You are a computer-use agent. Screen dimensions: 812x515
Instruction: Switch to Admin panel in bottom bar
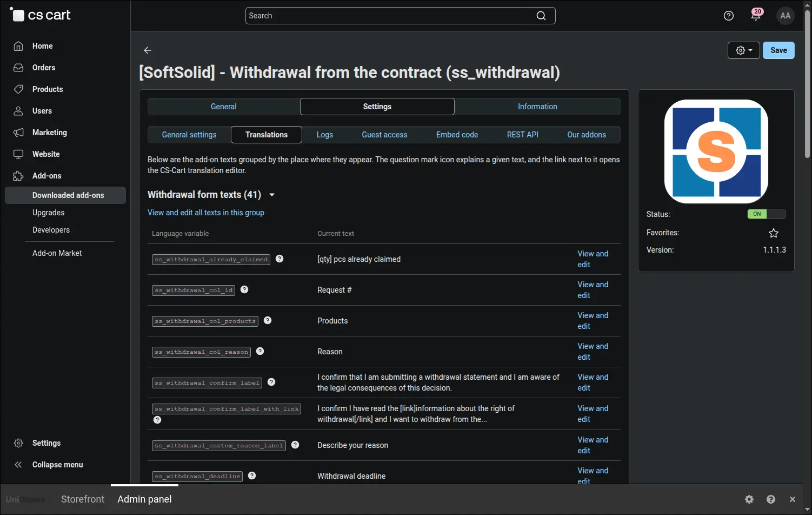tap(144, 499)
